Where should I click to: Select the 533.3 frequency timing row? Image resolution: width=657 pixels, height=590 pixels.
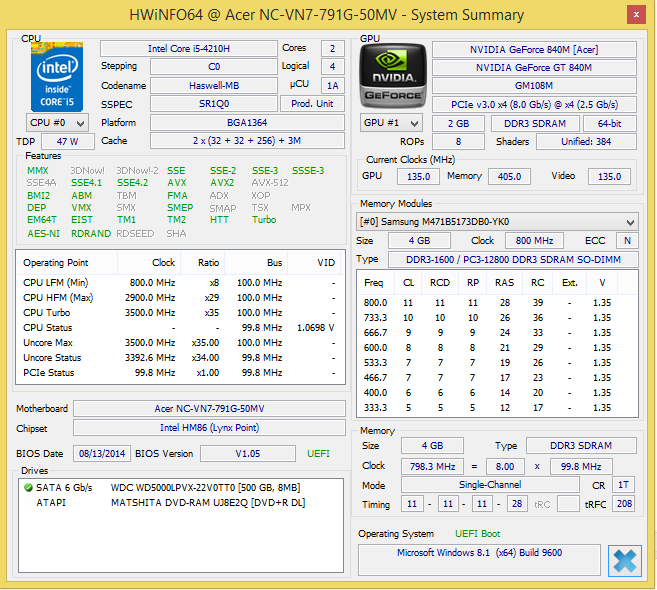pos(497,362)
